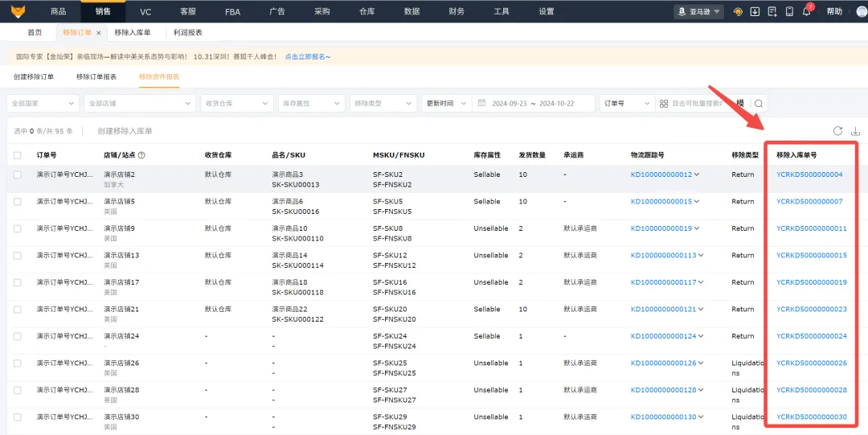
Task: Open the 亚马逊 platform selector
Action: pyautogui.click(x=698, y=11)
